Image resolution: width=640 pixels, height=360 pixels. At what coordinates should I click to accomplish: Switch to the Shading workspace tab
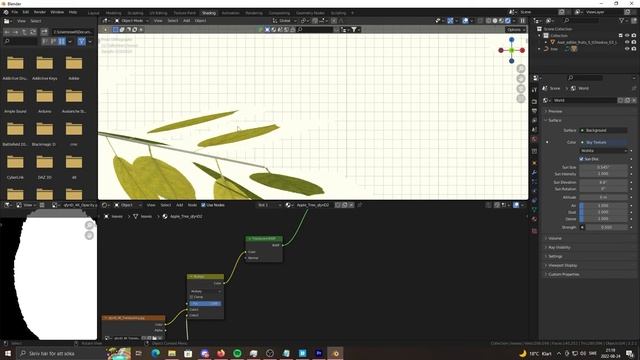tap(209, 13)
